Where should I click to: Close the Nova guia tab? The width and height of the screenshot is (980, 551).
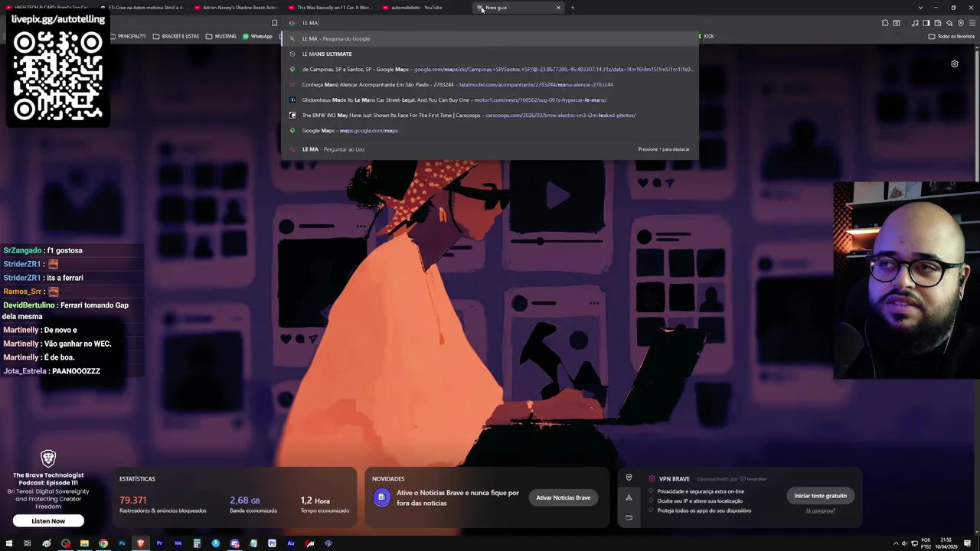coord(558,8)
